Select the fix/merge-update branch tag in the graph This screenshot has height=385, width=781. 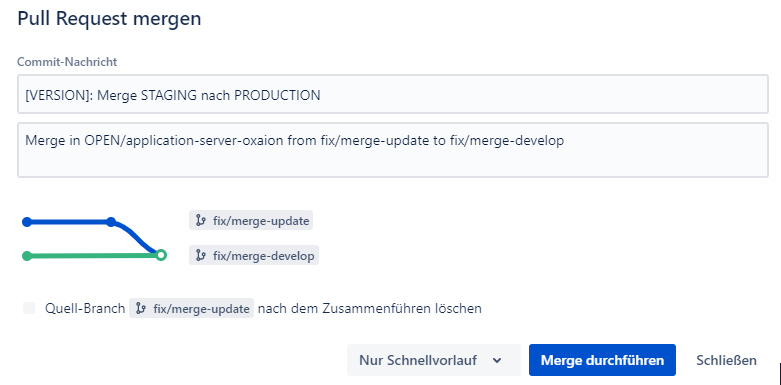pos(251,220)
